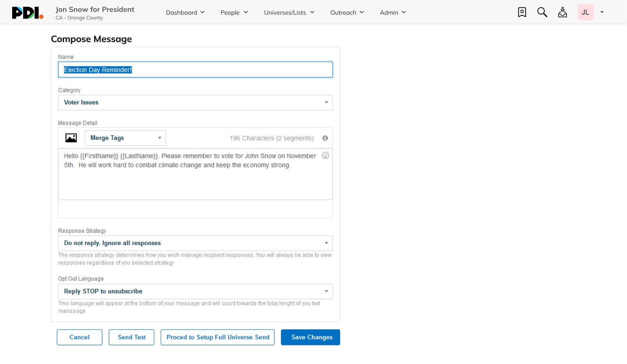The height and width of the screenshot is (364, 627).
Task: Click the Save Changes button
Action: click(x=310, y=337)
